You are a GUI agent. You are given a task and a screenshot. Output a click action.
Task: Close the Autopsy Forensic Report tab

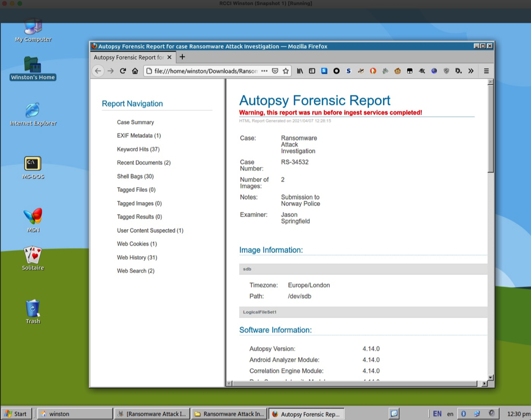click(x=169, y=57)
